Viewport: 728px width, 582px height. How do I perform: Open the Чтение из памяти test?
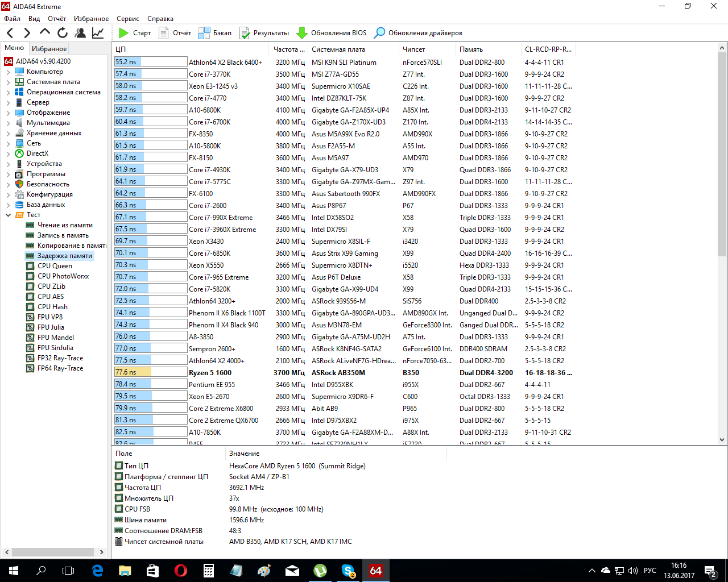pyautogui.click(x=65, y=225)
